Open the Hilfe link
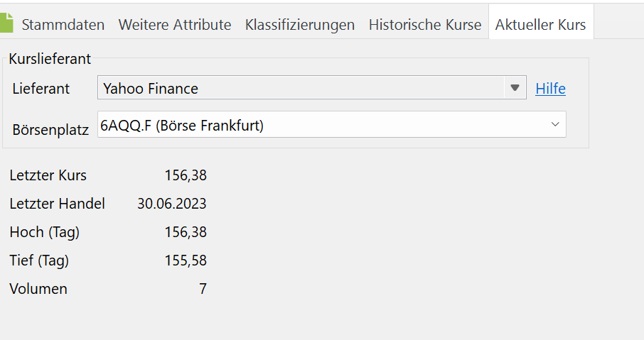The width and height of the screenshot is (644, 340). point(550,89)
